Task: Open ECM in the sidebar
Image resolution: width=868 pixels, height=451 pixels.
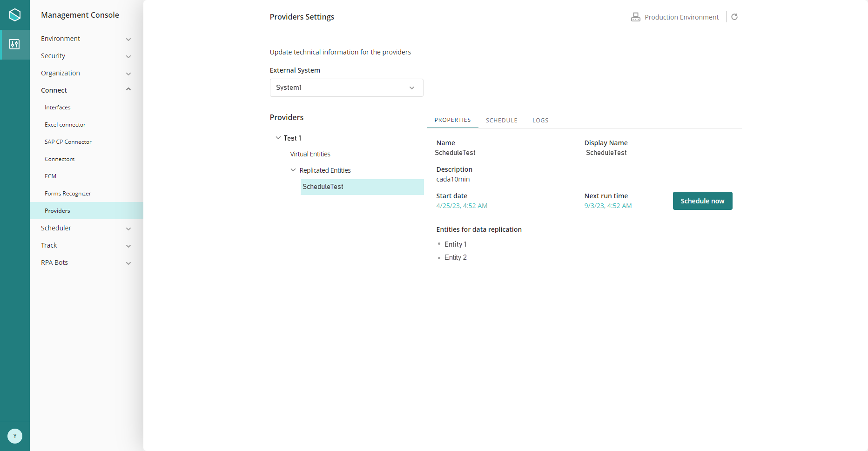Action: click(x=50, y=176)
